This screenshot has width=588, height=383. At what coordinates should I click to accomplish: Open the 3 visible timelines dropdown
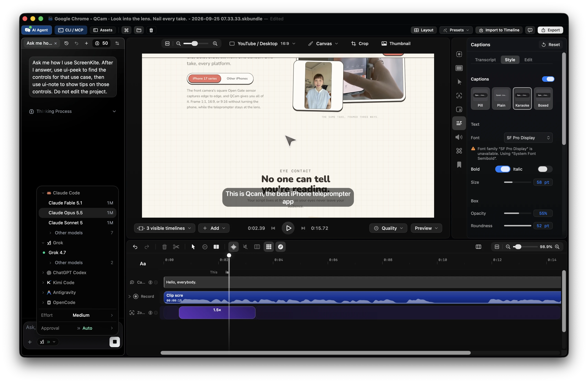(165, 228)
